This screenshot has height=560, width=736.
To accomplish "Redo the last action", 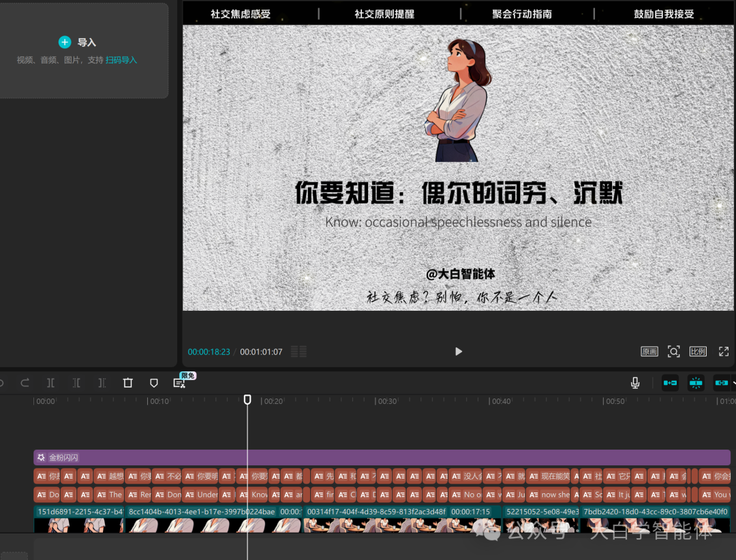I will pos(25,383).
